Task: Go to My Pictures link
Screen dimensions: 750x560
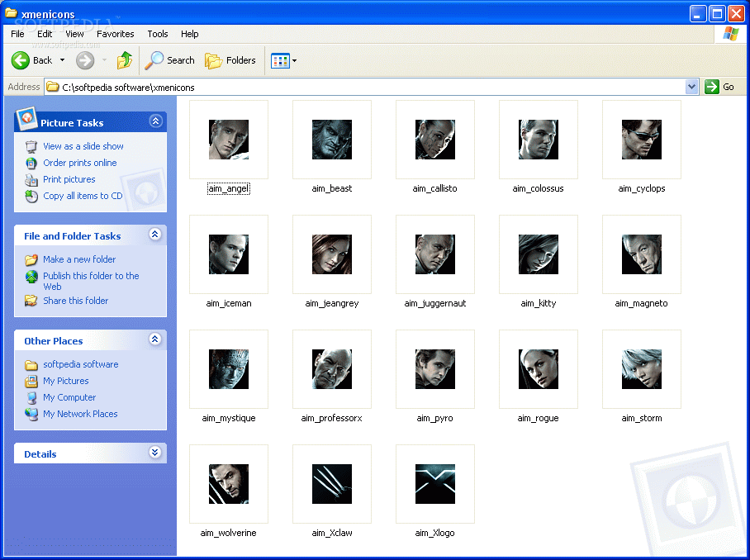Action: tap(66, 381)
